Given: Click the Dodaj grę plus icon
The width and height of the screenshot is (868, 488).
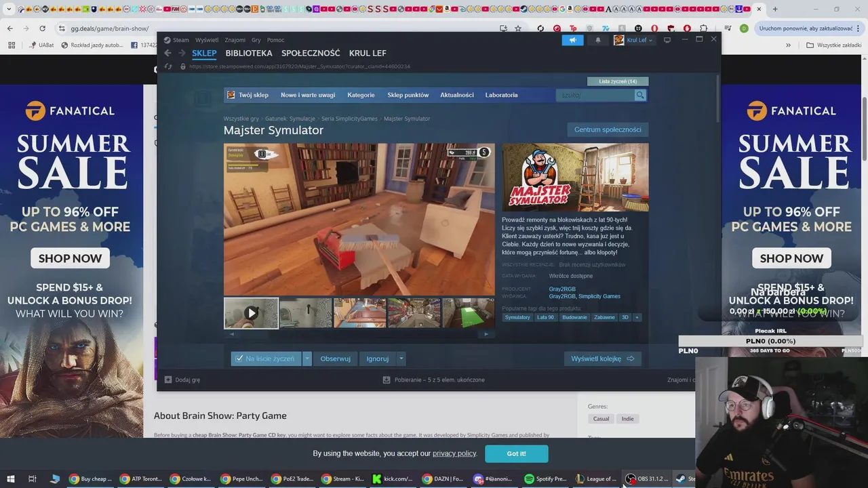Looking at the screenshot, I should point(168,380).
